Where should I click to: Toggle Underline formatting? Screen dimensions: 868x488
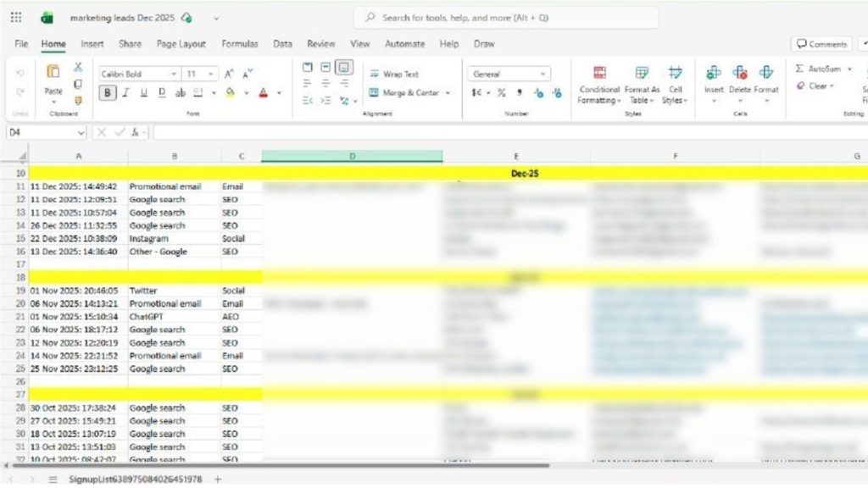[144, 92]
